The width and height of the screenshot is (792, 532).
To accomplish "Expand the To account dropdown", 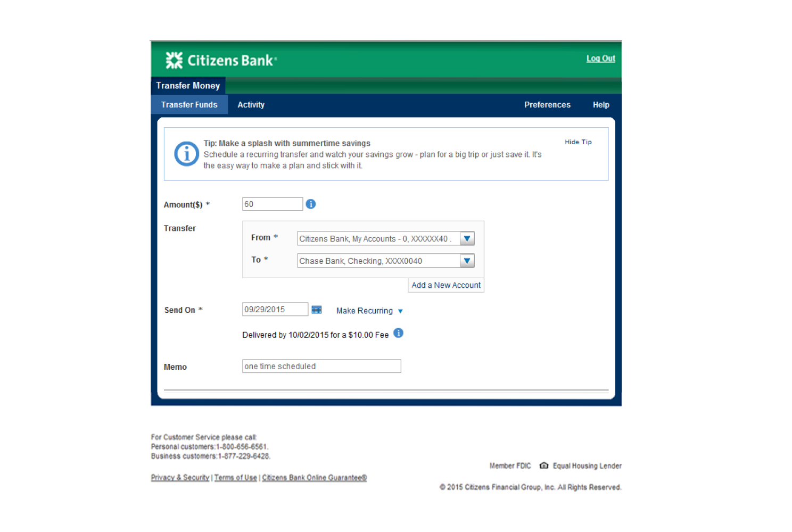I will click(x=467, y=261).
